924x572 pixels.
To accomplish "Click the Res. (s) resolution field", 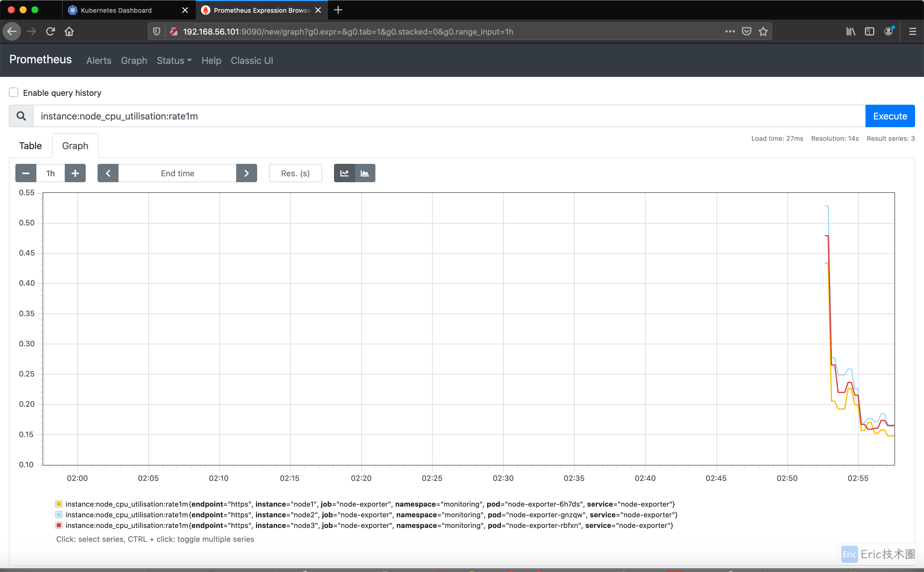I will 295,173.
